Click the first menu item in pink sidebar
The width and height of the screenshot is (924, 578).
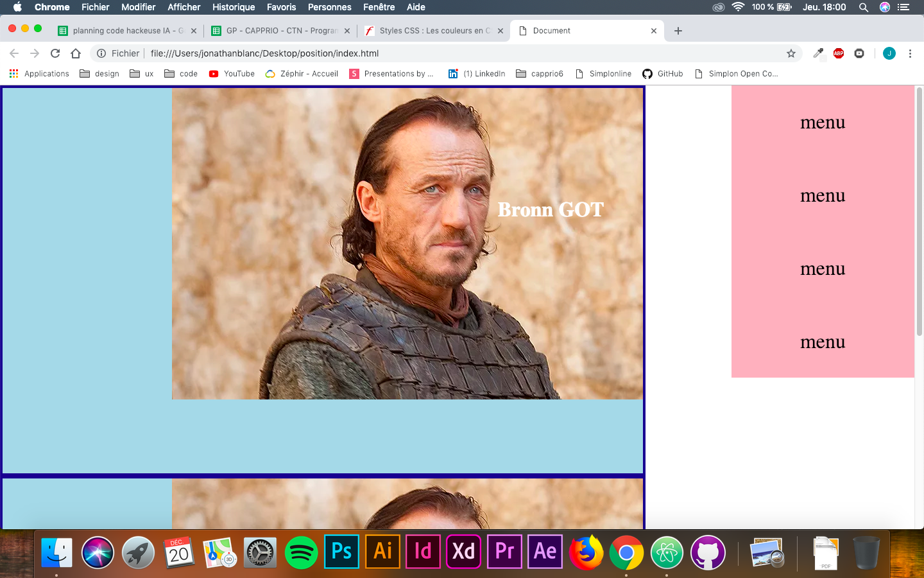[823, 122]
